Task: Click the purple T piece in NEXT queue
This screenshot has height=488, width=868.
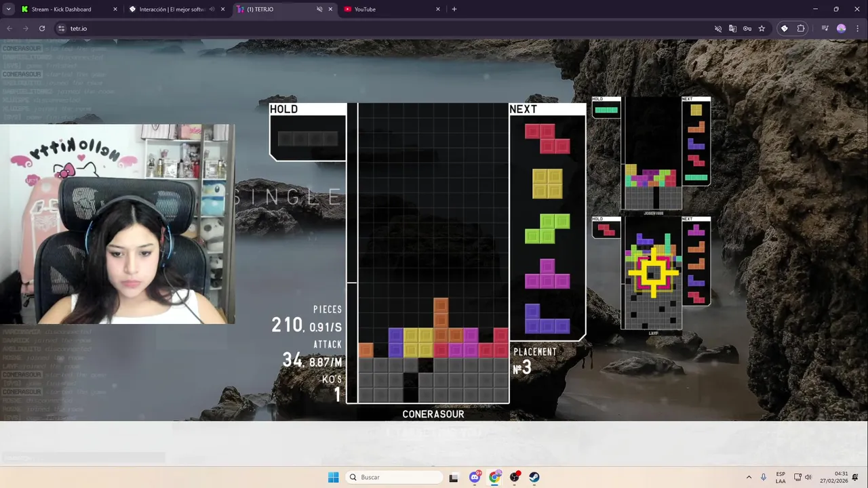Action: click(547, 274)
